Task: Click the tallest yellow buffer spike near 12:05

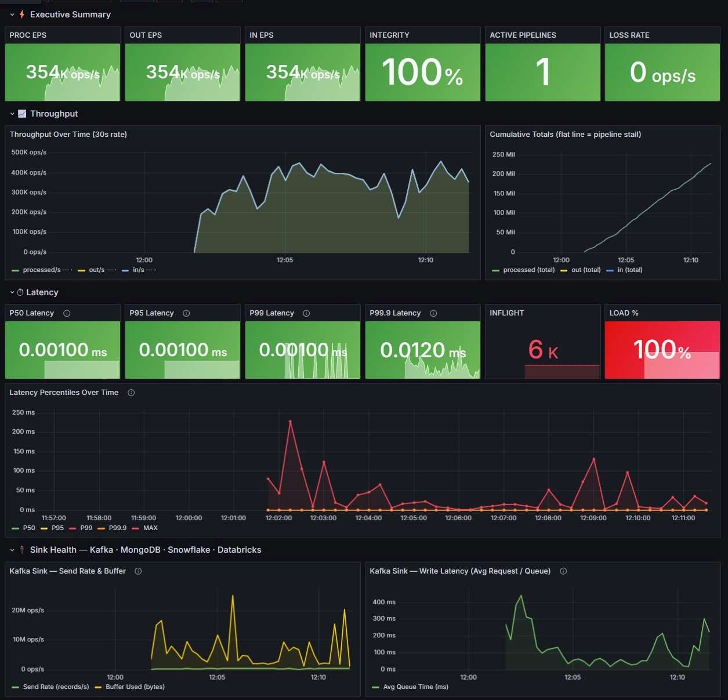Action: [x=233, y=597]
